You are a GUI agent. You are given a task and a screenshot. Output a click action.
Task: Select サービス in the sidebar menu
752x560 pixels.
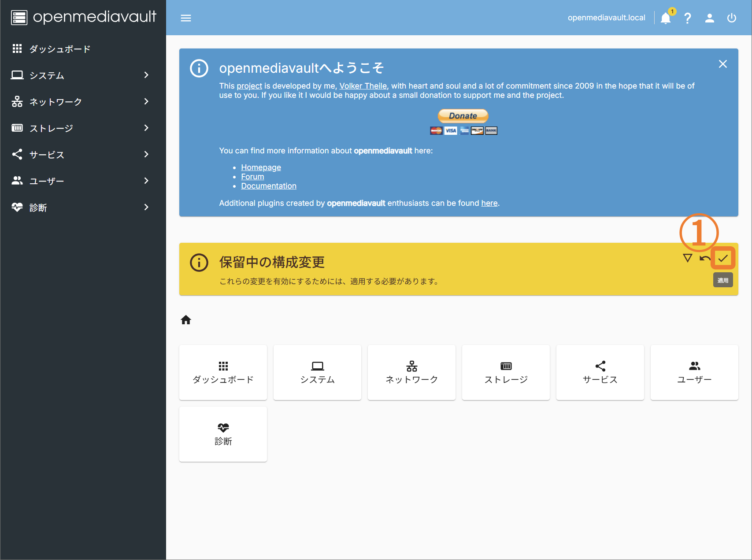tap(83, 155)
